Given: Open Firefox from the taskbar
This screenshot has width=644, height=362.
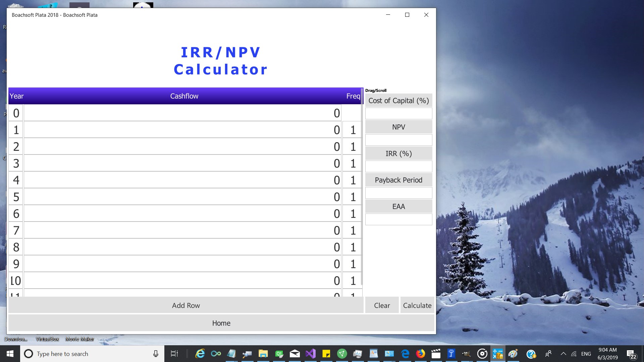Looking at the screenshot, I should (x=420, y=354).
